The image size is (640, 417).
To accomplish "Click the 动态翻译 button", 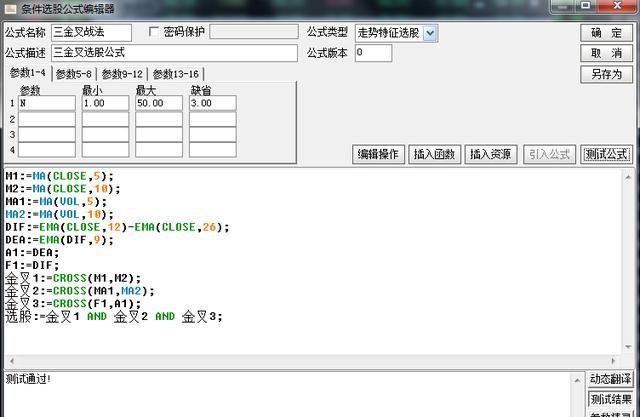I will 610,379.
